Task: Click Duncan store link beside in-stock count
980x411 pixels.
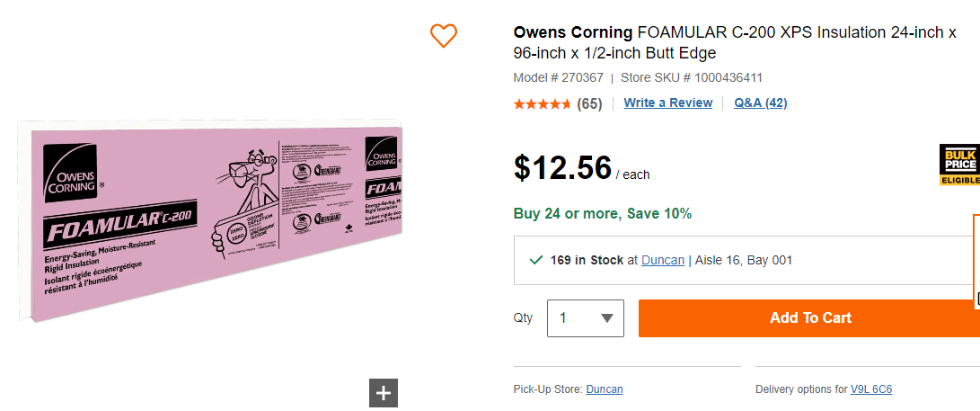Action: pos(663,260)
